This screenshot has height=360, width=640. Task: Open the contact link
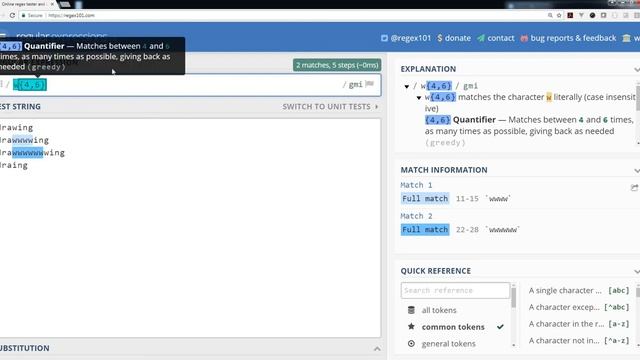501,38
